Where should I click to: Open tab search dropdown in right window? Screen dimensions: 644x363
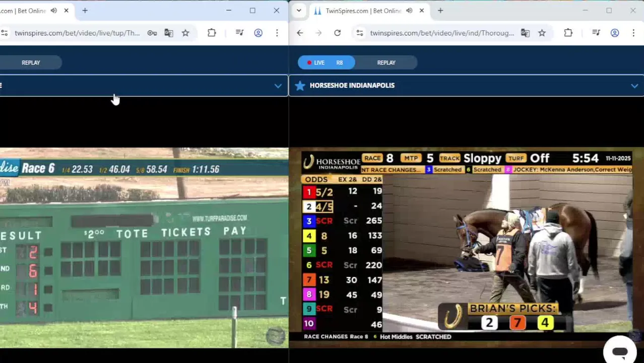(x=299, y=11)
